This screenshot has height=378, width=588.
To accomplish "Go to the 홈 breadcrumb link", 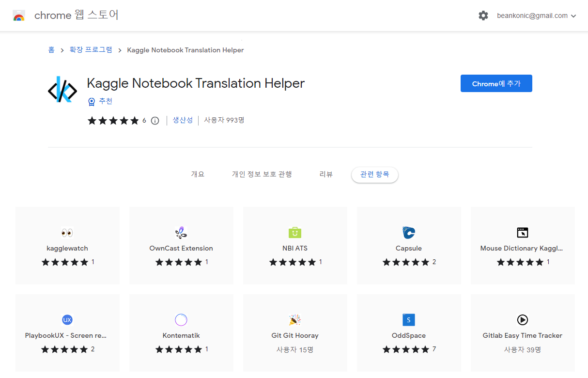I will click(51, 50).
